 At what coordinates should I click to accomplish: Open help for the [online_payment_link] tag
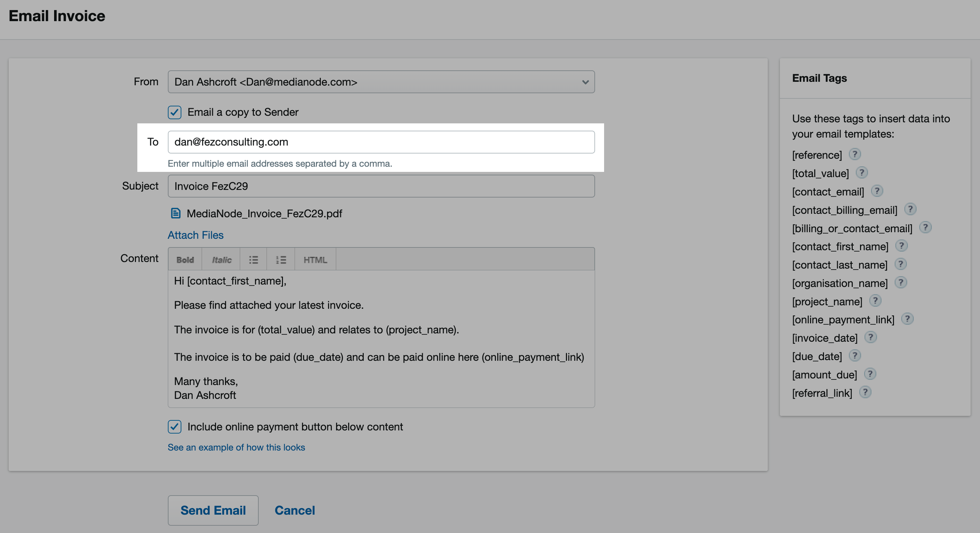click(x=909, y=319)
